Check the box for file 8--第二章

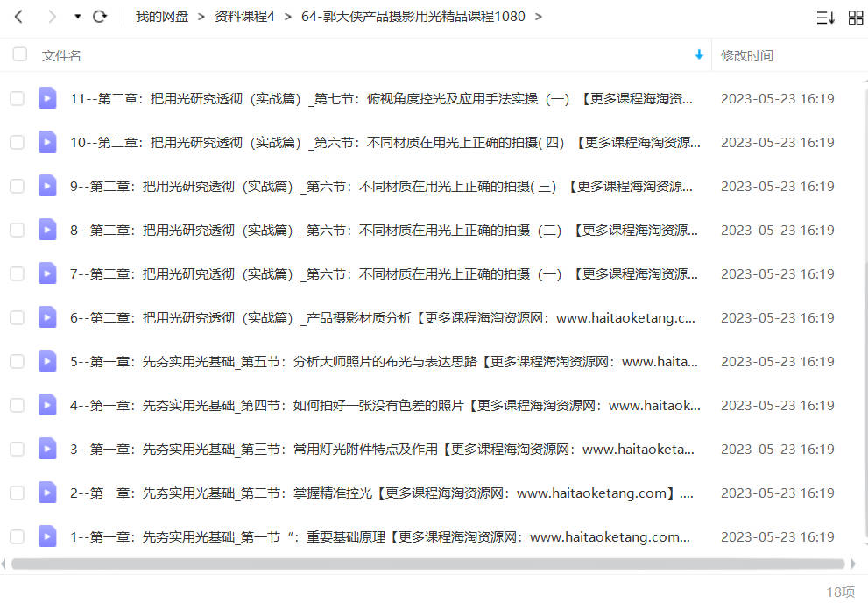[18, 230]
